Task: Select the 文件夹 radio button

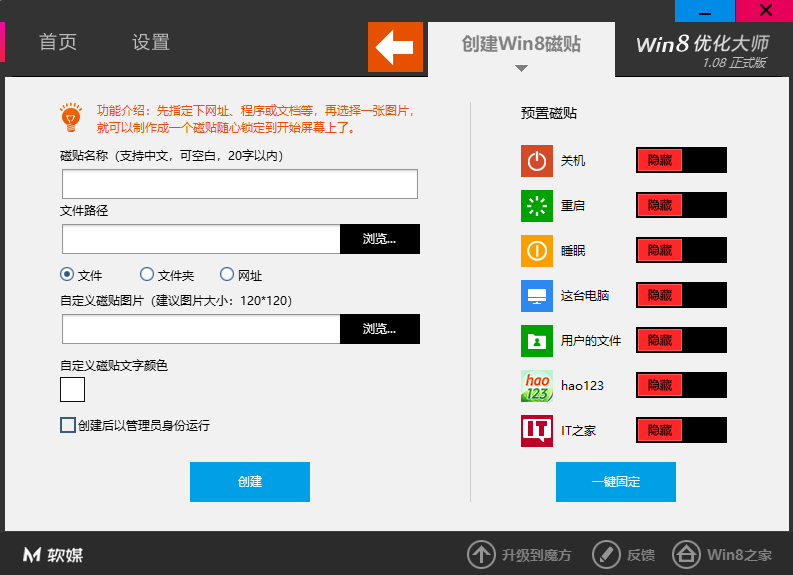Action: pos(147,275)
